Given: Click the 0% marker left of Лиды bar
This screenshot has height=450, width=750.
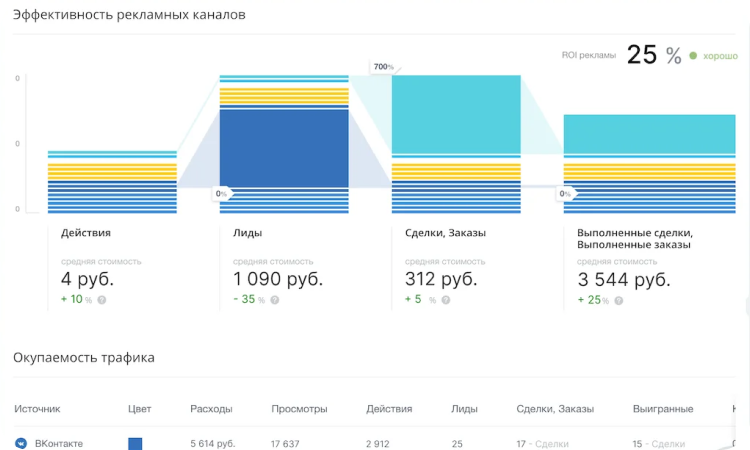Looking at the screenshot, I should point(222,193).
